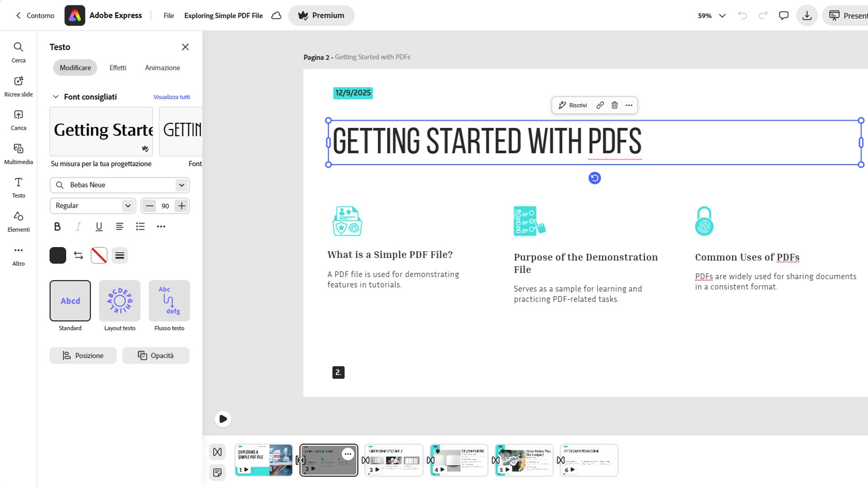Undo the last action

pyautogui.click(x=742, y=15)
